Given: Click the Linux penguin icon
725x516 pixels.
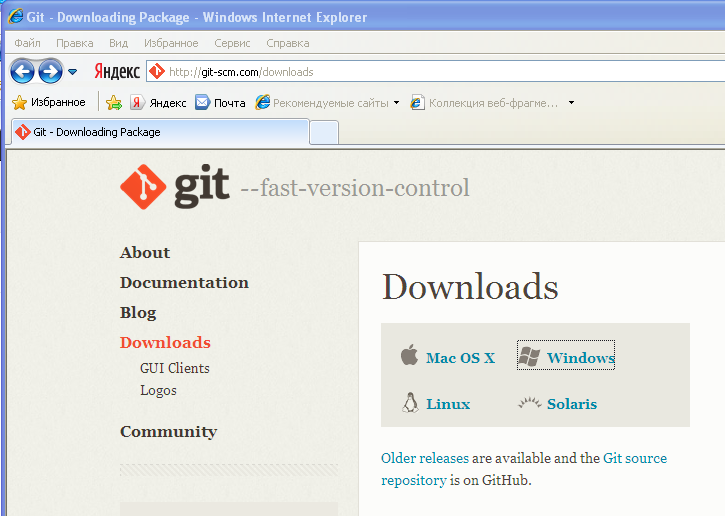Looking at the screenshot, I should [x=410, y=402].
